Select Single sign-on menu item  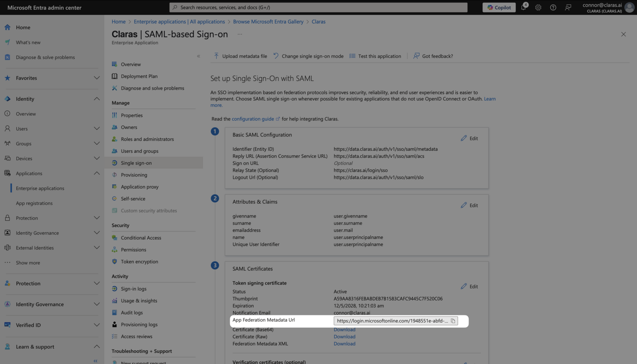tap(154, 163)
